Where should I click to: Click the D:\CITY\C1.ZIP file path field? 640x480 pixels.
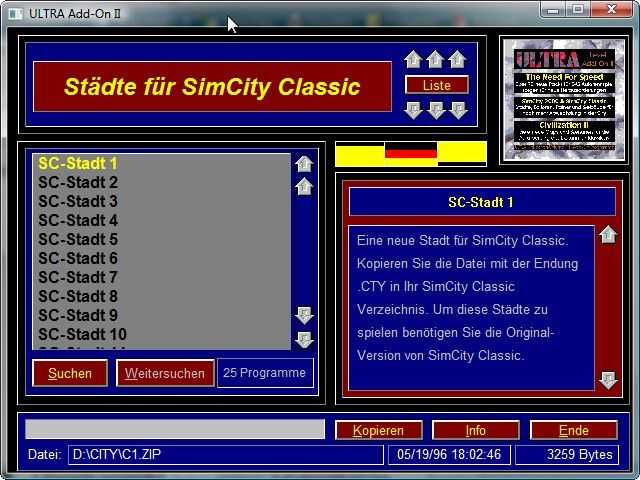[x=226, y=455]
